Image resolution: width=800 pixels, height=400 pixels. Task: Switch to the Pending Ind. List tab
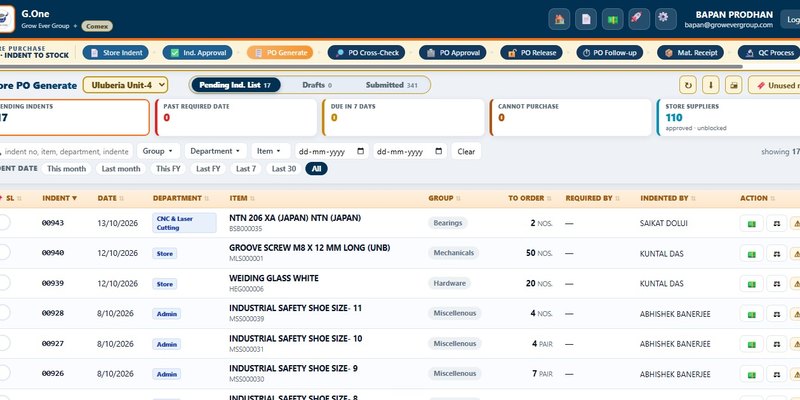tap(235, 85)
